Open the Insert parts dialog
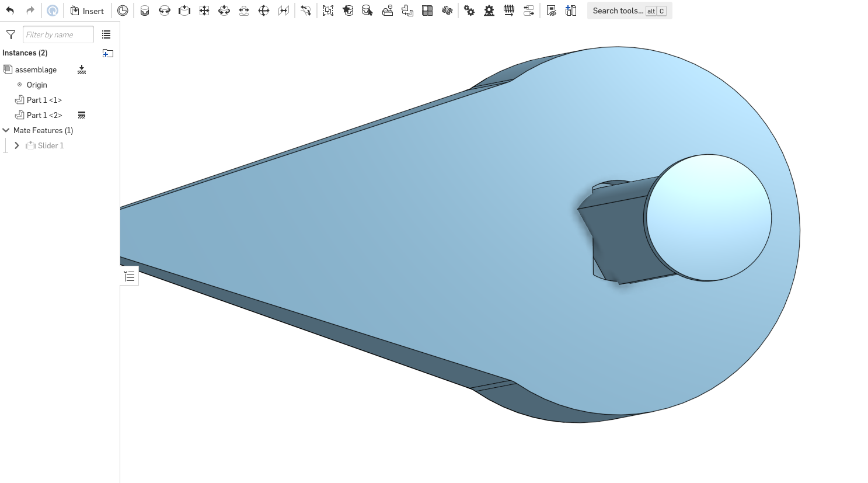Screen dimensions: 868x483 click(87, 11)
